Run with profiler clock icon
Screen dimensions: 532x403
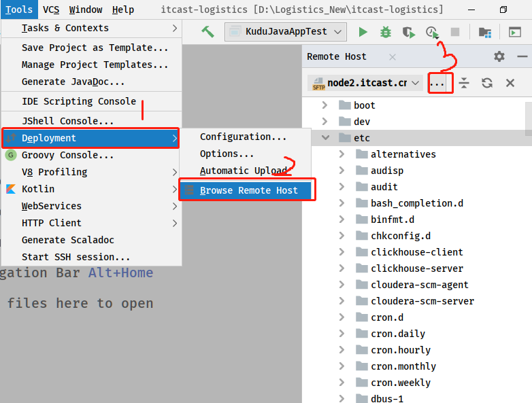click(432, 32)
